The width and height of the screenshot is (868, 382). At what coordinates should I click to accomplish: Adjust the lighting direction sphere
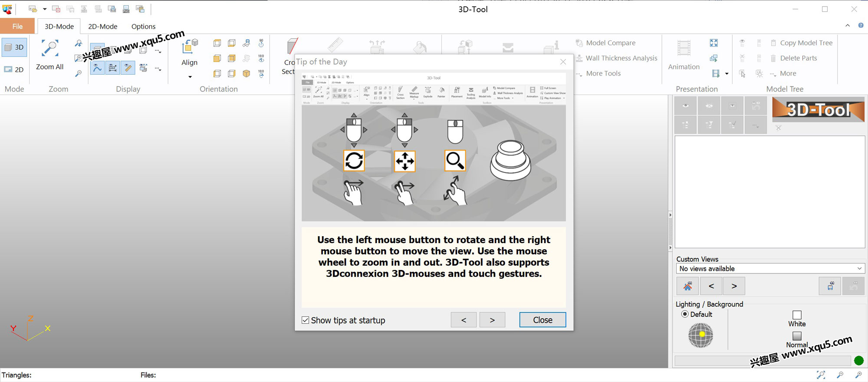[700, 335]
